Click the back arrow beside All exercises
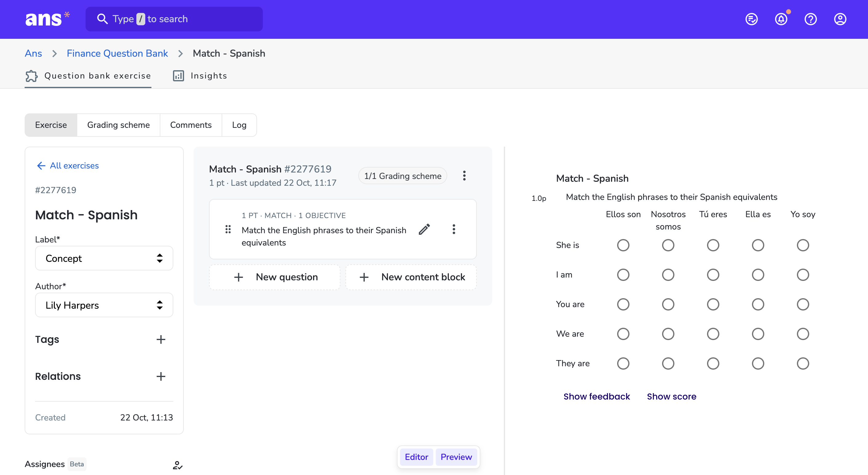Viewport: 868px width, 475px height. click(x=41, y=165)
